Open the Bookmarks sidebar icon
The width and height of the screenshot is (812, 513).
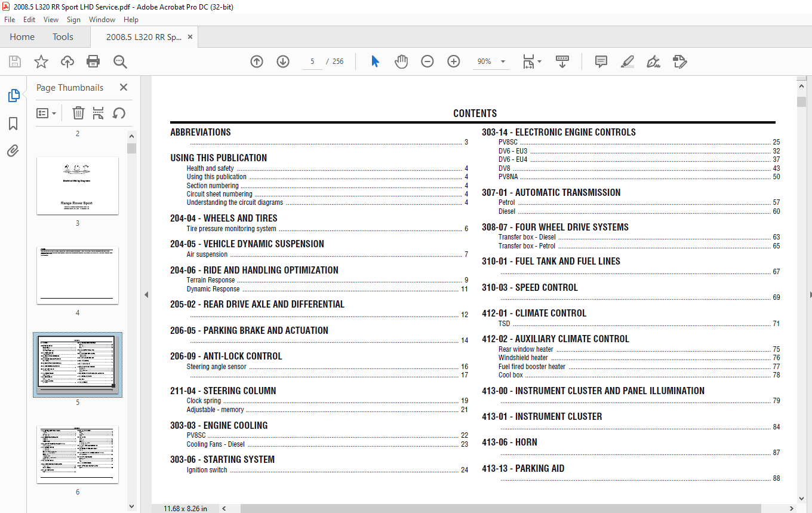pos(13,124)
